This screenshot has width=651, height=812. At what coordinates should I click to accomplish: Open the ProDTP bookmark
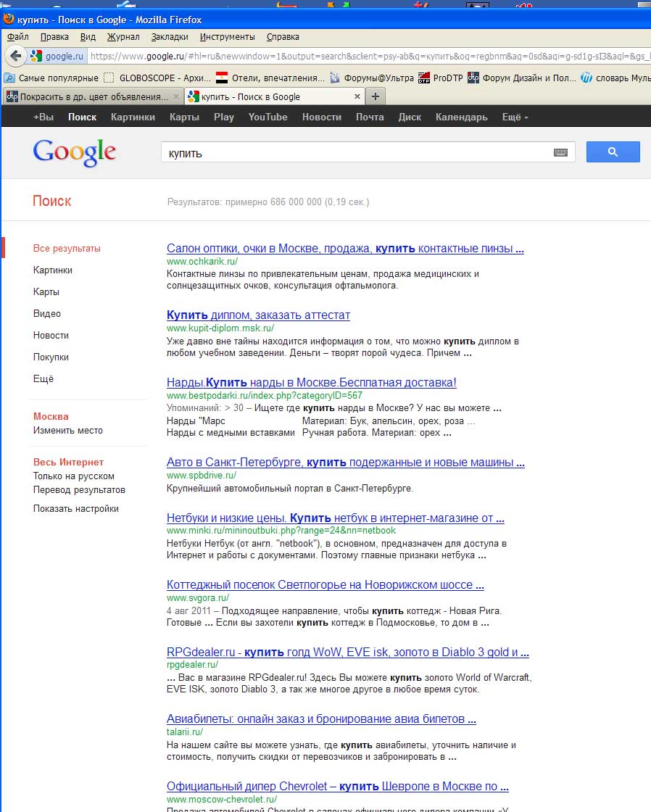440,78
